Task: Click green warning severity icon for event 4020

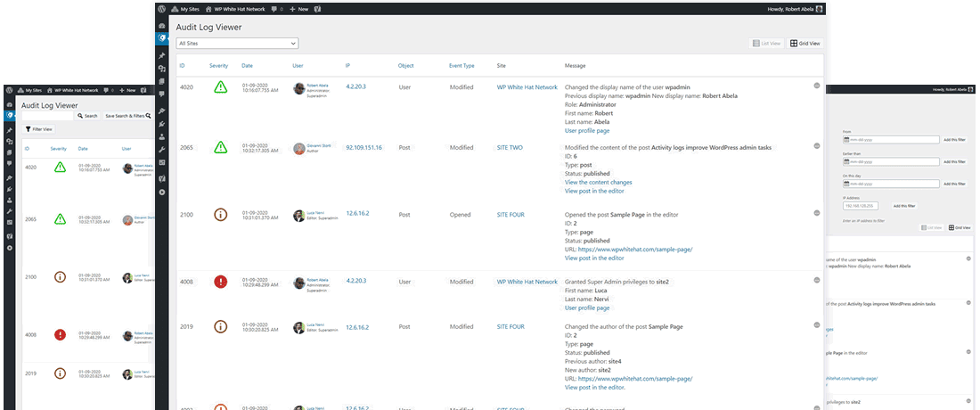Action: click(220, 87)
